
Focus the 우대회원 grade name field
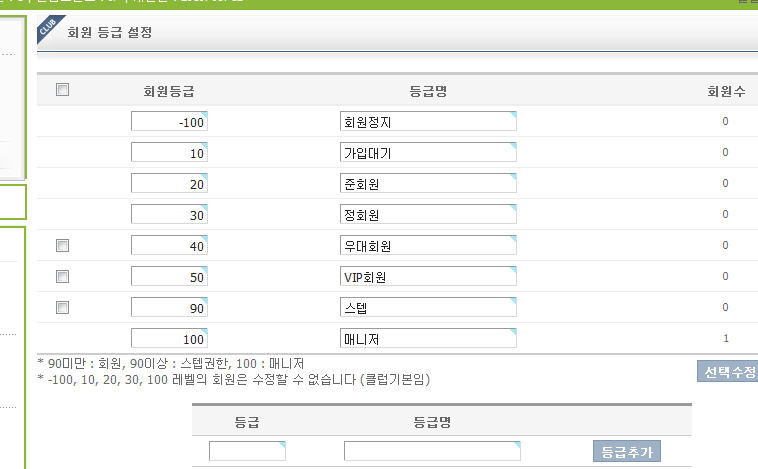coord(428,246)
